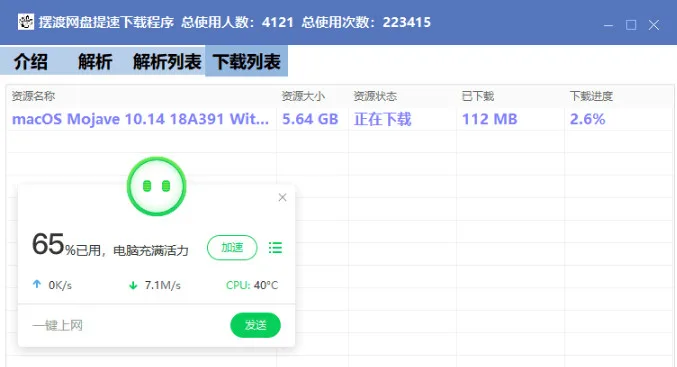Screen dimensions: 677x367
Task: Click the 正在下载 status cell
Action: point(383,119)
